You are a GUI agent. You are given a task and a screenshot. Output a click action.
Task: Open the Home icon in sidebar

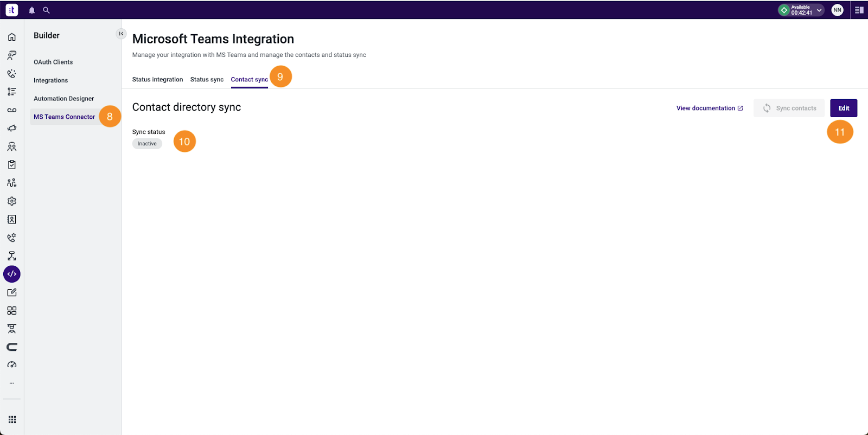point(12,37)
